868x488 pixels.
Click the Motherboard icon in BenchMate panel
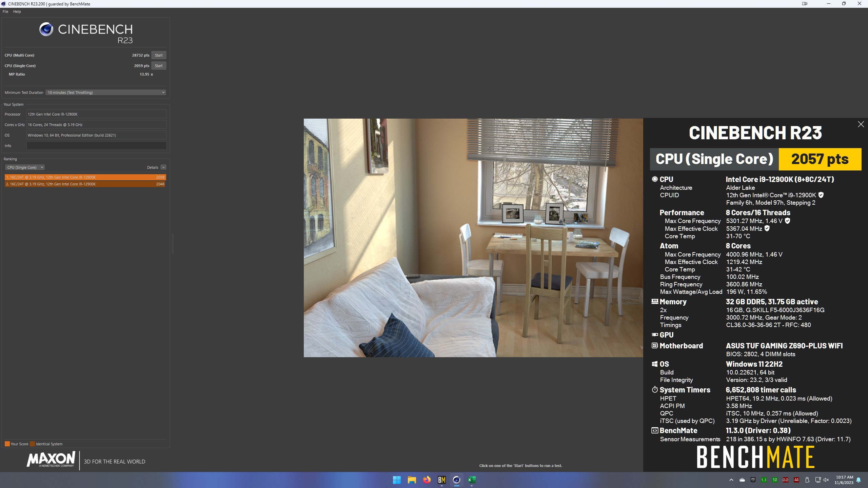[655, 346]
